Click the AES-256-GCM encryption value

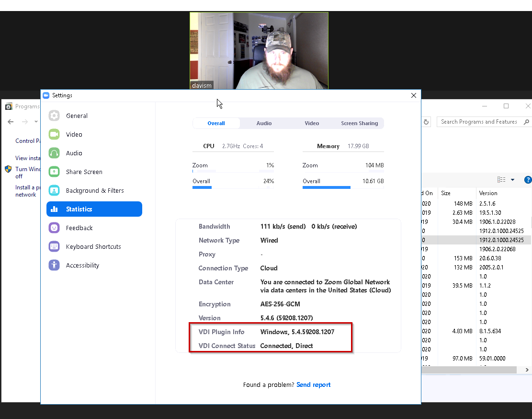(280, 304)
